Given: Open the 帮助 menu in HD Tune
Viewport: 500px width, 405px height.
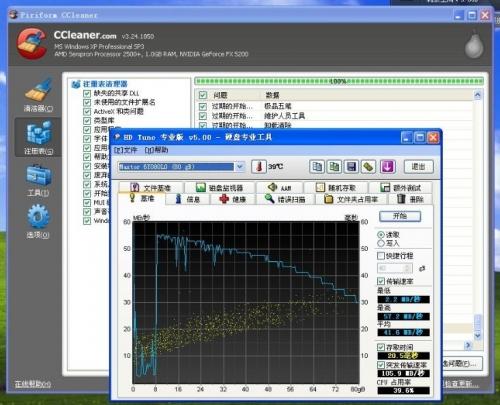Looking at the screenshot, I should tap(156, 150).
